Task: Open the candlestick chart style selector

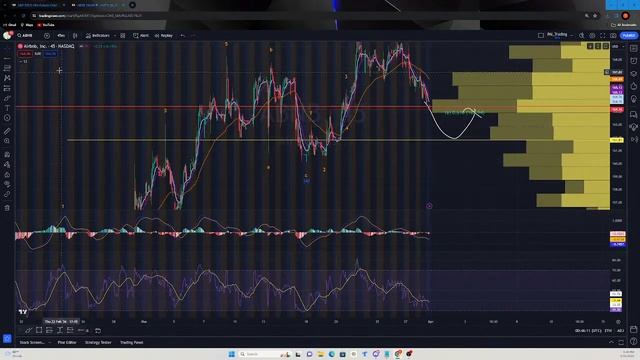Action: [x=75, y=36]
